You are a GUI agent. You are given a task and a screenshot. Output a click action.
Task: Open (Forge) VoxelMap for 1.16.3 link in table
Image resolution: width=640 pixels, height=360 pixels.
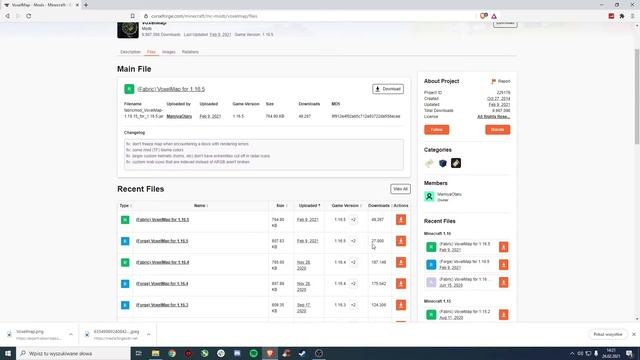tap(162, 305)
